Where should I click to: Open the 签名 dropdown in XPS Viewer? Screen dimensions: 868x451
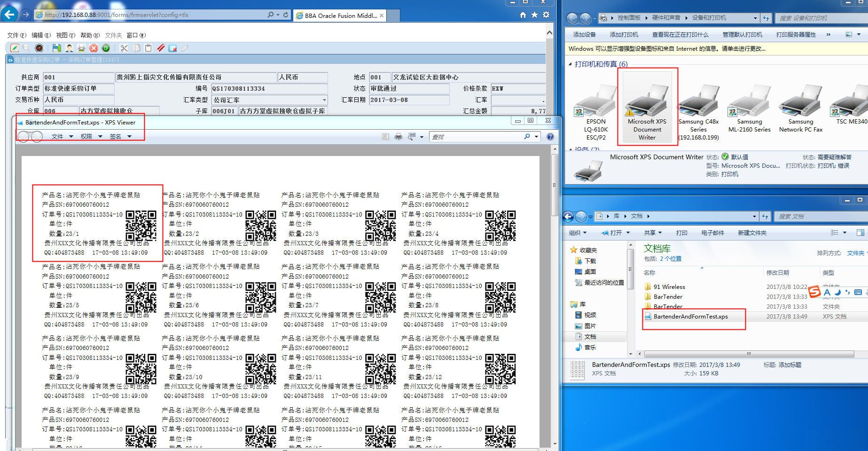click(x=121, y=137)
